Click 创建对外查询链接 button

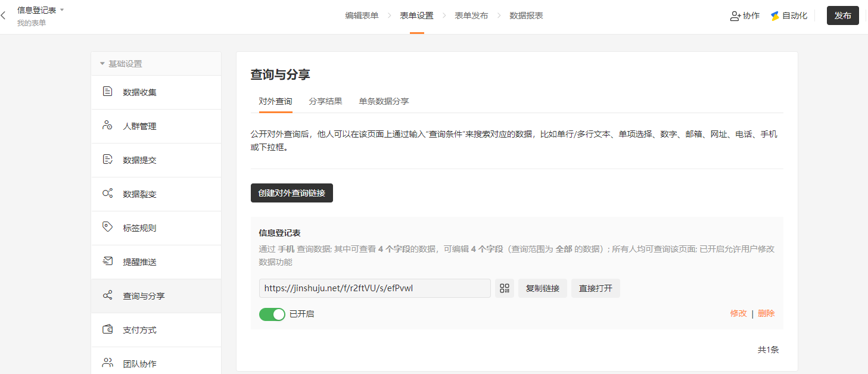[x=292, y=193]
